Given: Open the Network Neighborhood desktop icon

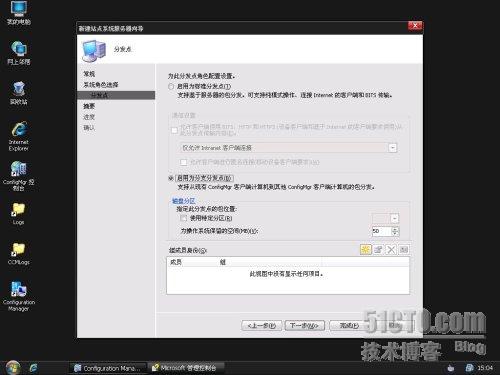Looking at the screenshot, I should point(19,53).
